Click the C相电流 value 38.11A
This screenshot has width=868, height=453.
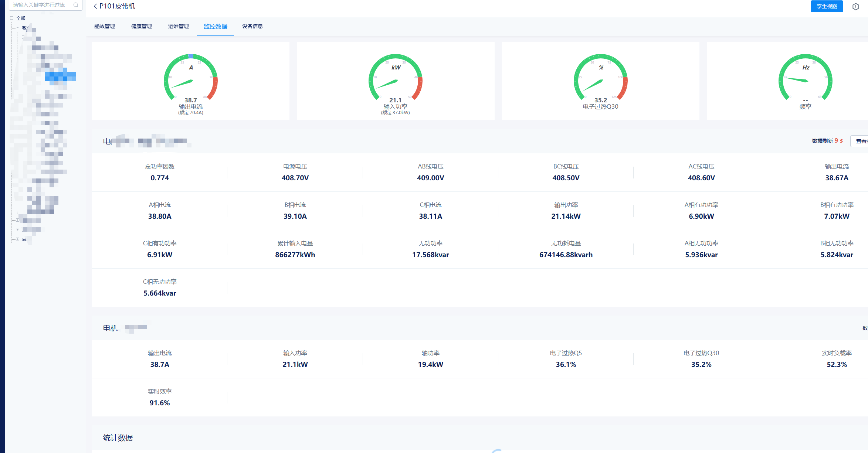[431, 216]
